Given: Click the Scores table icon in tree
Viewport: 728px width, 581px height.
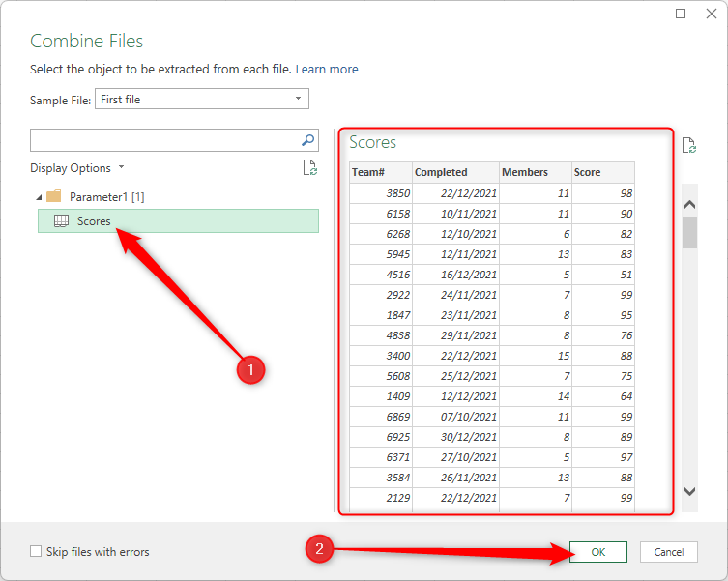Looking at the screenshot, I should (61, 221).
